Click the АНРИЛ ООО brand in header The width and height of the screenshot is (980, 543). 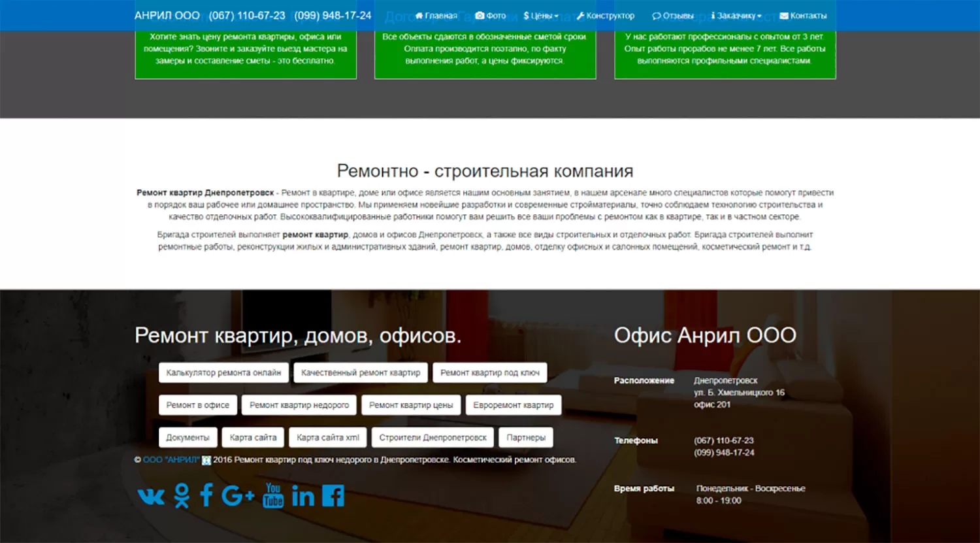click(167, 16)
